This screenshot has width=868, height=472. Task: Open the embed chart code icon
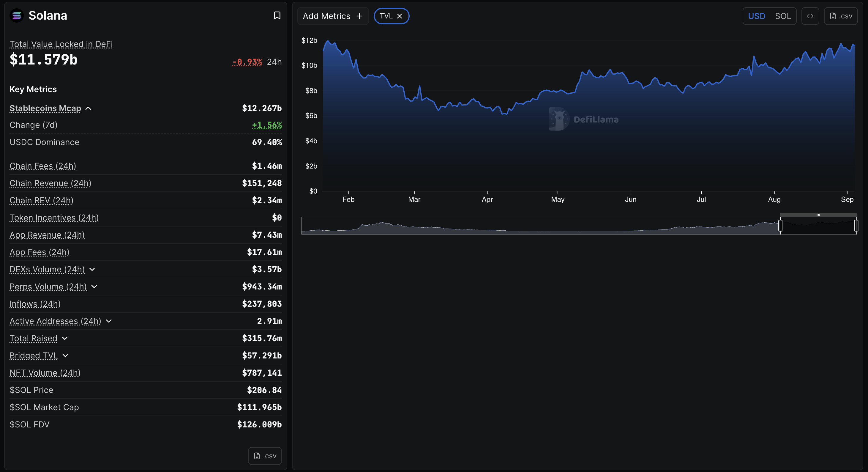click(810, 16)
